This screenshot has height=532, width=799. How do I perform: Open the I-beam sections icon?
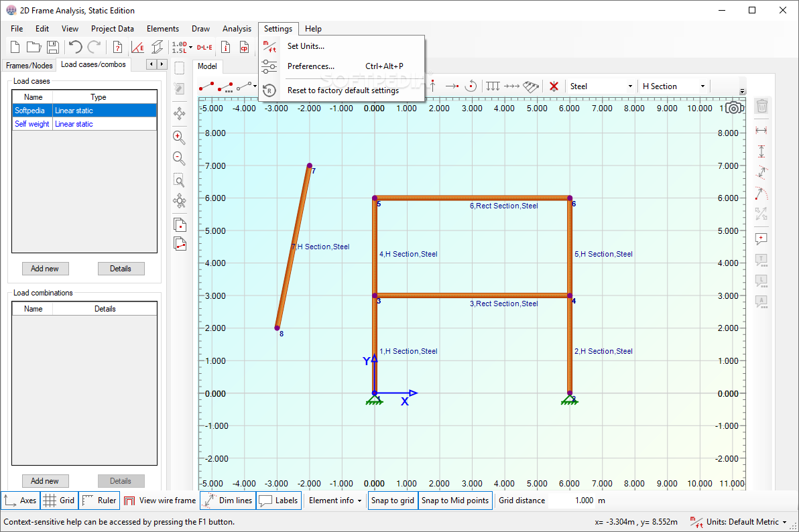[x=158, y=47]
